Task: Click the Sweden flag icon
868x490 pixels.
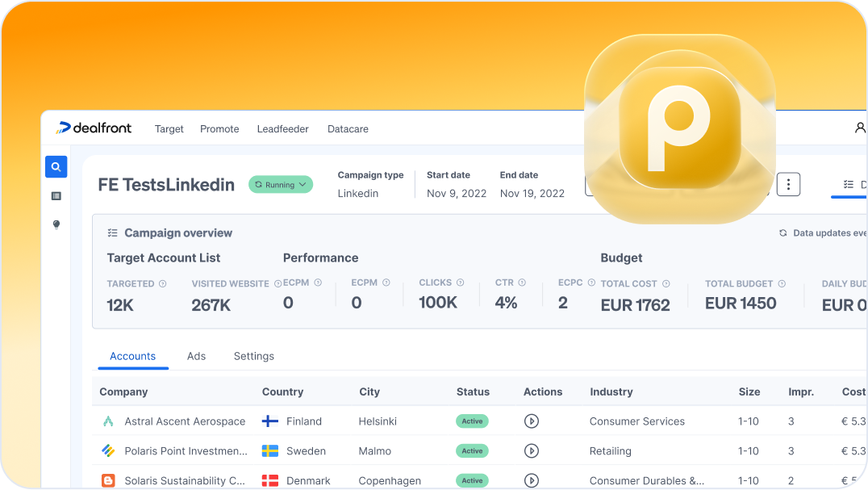Action: [x=270, y=450]
